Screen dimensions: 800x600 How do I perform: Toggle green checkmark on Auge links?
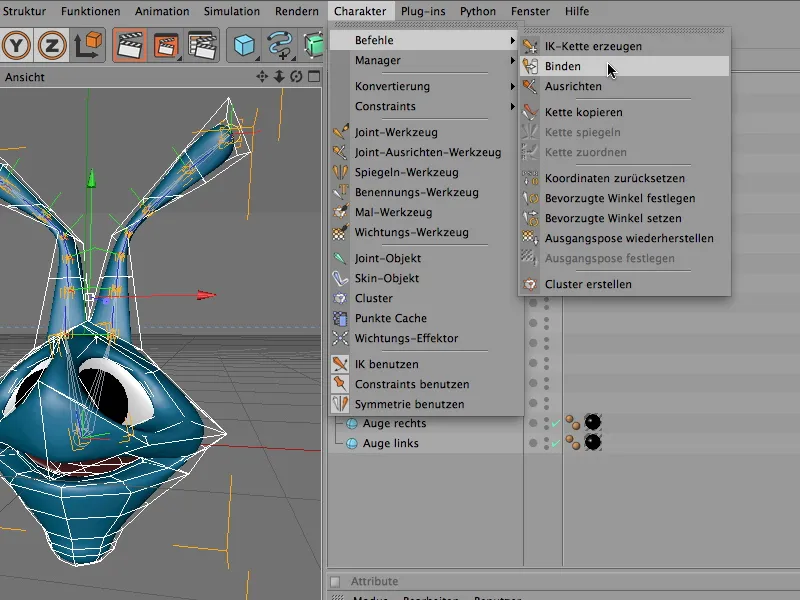coord(556,443)
